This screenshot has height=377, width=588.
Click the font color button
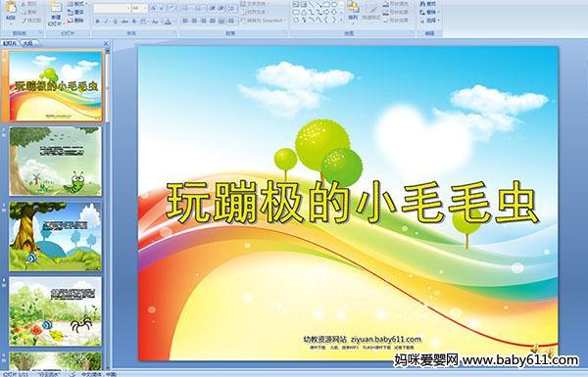[168, 22]
